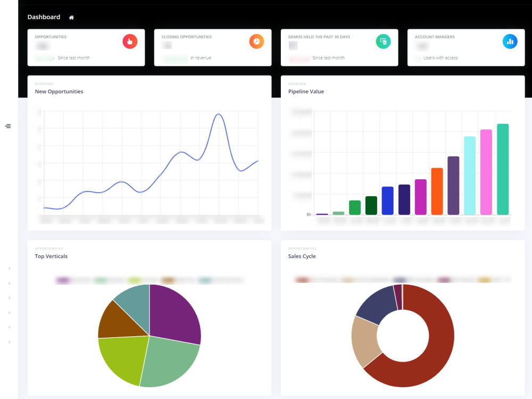This screenshot has height=399, width=532.
Task: Toggle the purple legend swatch in Top Verticals
Action: 63,280
